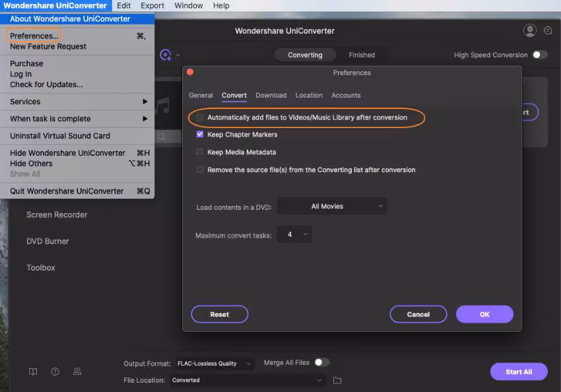Viewport: 561px width, 392px height.
Task: Open the Window menu
Action: (x=189, y=6)
